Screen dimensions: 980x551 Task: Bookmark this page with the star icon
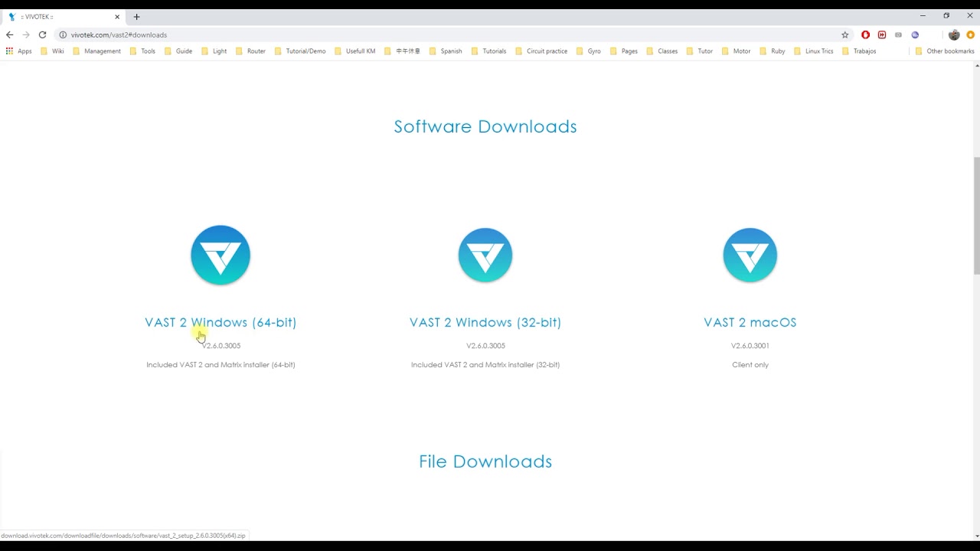pos(845,34)
